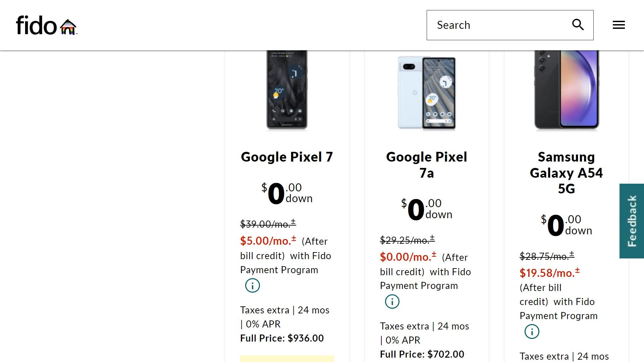The height and width of the screenshot is (362, 644).
Task: Open the hamburger navigation menu
Action: tap(619, 25)
